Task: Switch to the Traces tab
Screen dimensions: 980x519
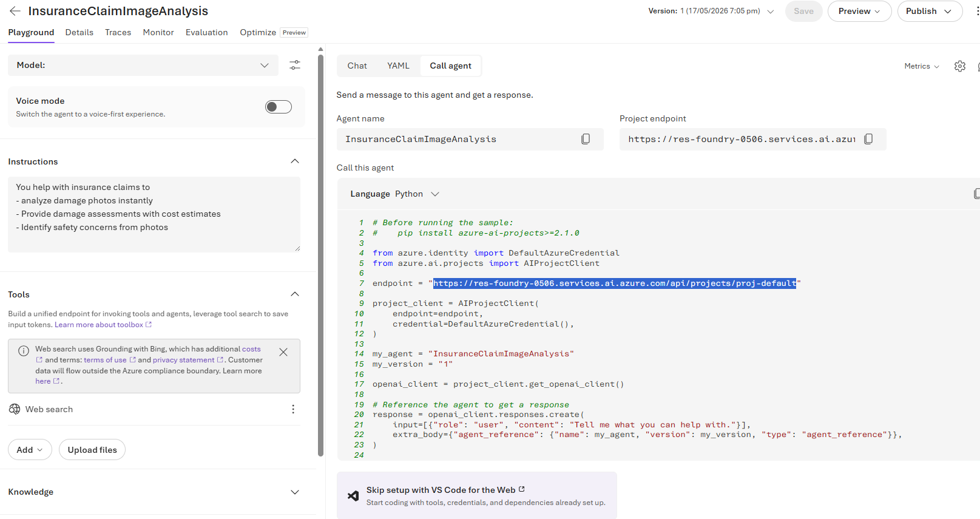Action: [x=118, y=32]
